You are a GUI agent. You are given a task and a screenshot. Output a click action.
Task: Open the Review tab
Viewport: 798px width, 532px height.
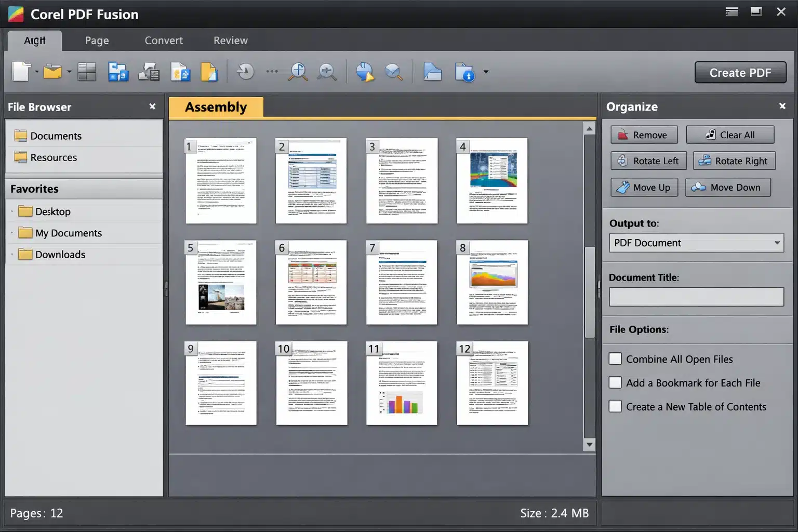[x=230, y=40]
